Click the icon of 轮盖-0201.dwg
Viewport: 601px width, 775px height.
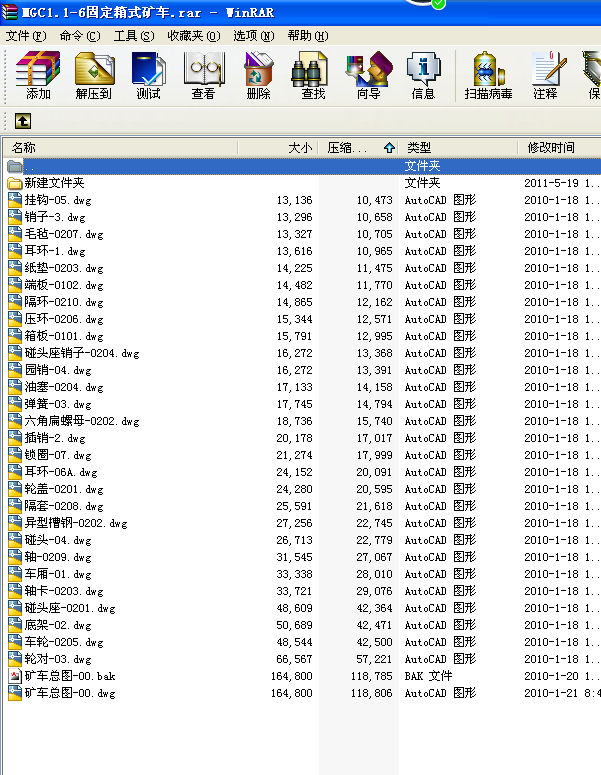15,489
